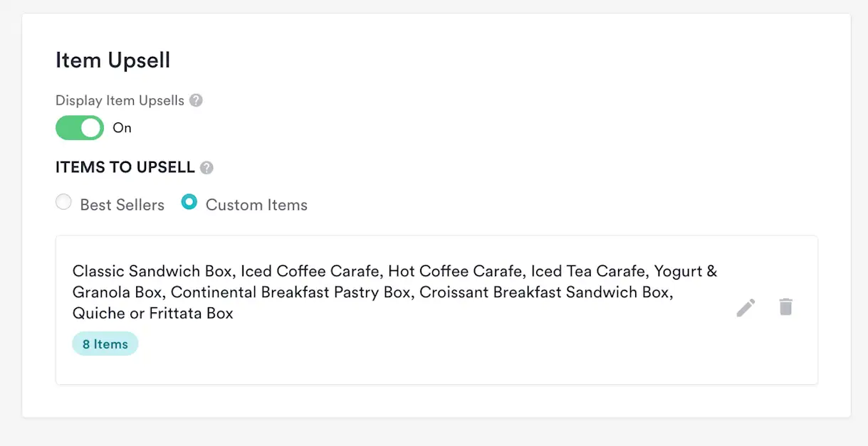Edit the custom upsell items with the pencil icon
The image size is (868, 446).
(x=746, y=307)
